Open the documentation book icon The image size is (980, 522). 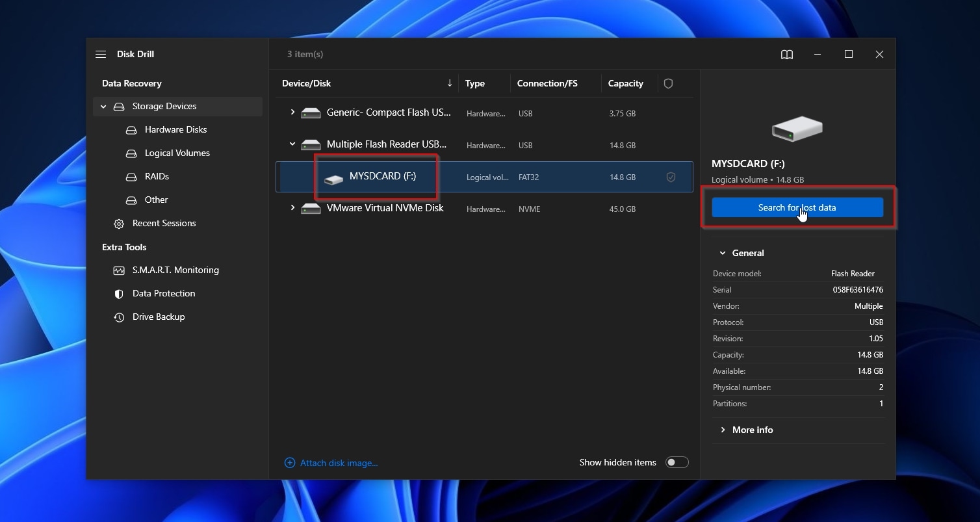[786, 55]
